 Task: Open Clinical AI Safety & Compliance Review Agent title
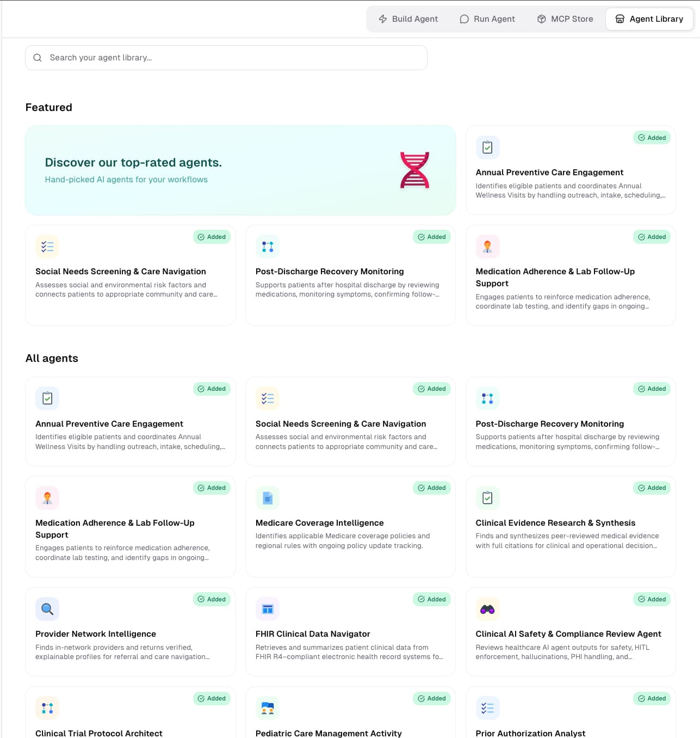tap(568, 634)
